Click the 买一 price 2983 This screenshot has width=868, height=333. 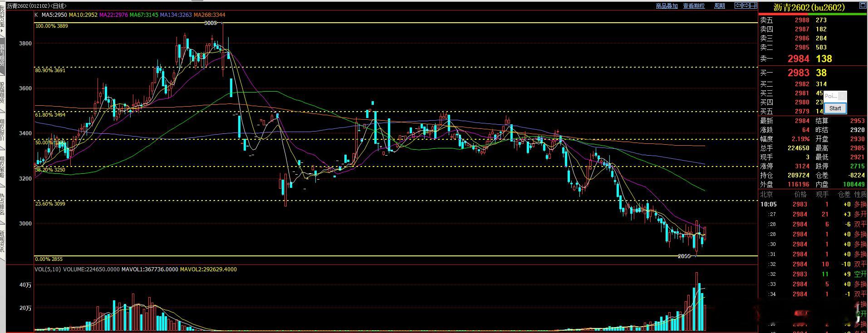[x=798, y=73]
